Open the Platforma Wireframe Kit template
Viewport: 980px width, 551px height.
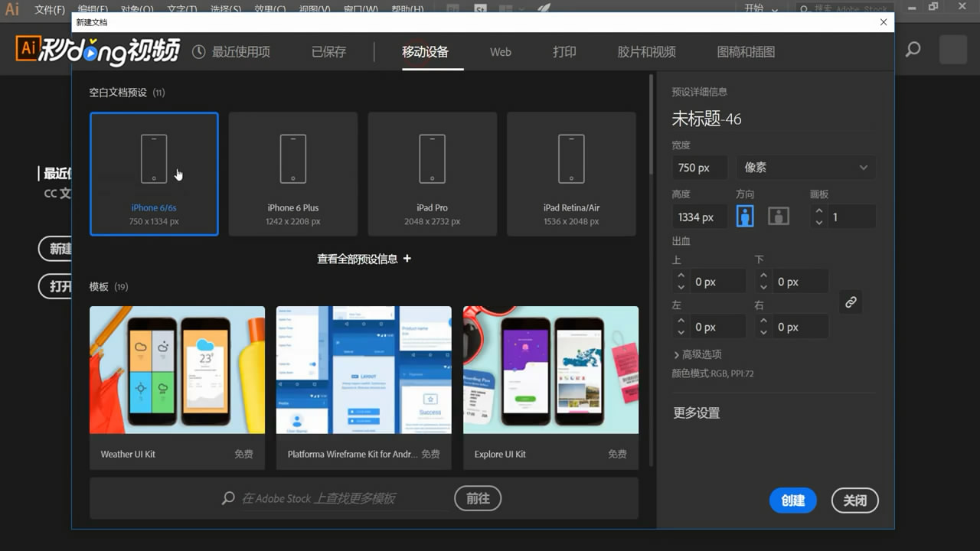coord(364,387)
